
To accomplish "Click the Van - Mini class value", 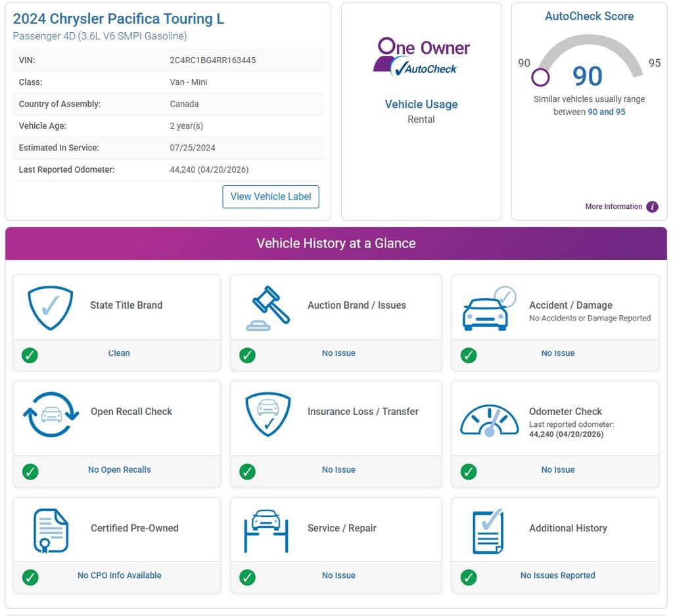I will pos(189,82).
